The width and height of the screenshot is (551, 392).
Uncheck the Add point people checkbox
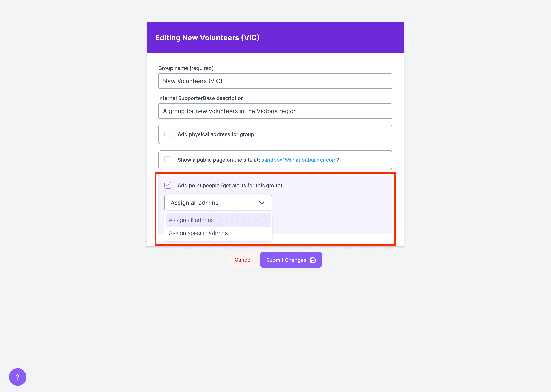coord(168,185)
